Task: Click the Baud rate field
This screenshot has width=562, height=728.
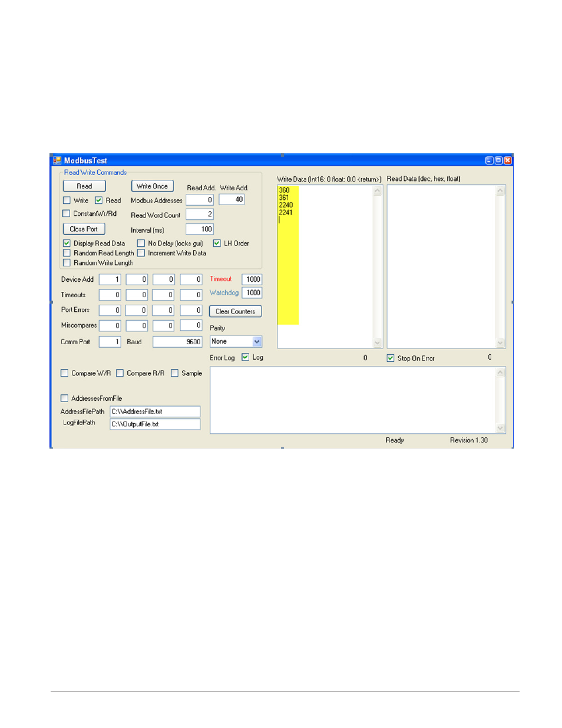Action: tap(177, 342)
